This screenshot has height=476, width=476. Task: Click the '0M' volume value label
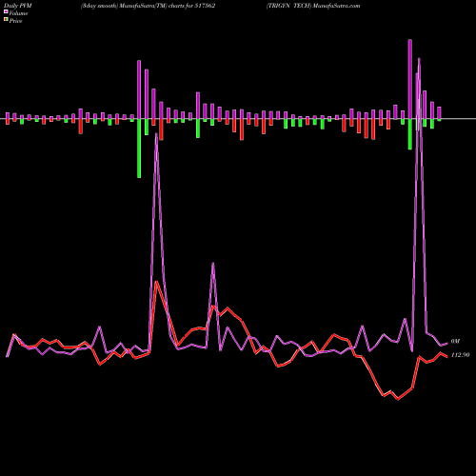click(455, 342)
